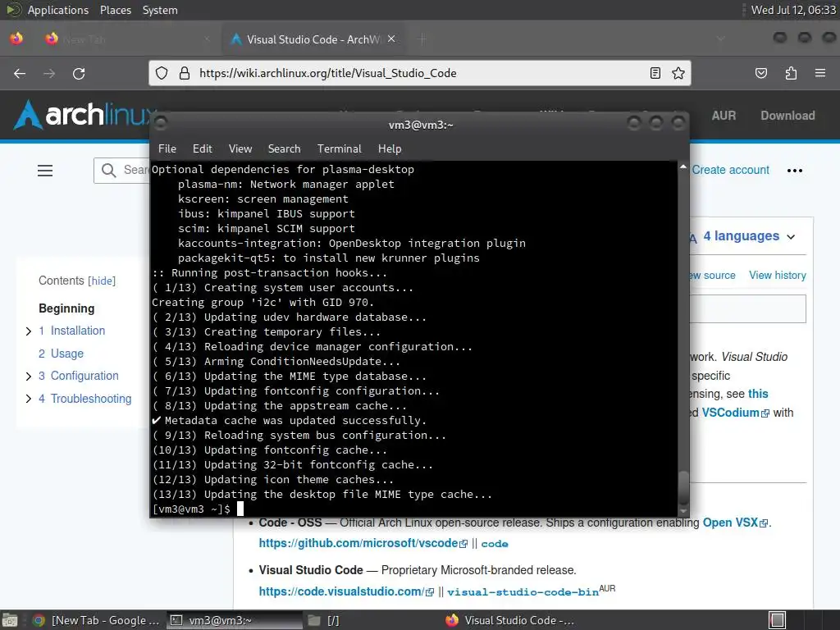Click the wiki search magnifier icon

109,171
